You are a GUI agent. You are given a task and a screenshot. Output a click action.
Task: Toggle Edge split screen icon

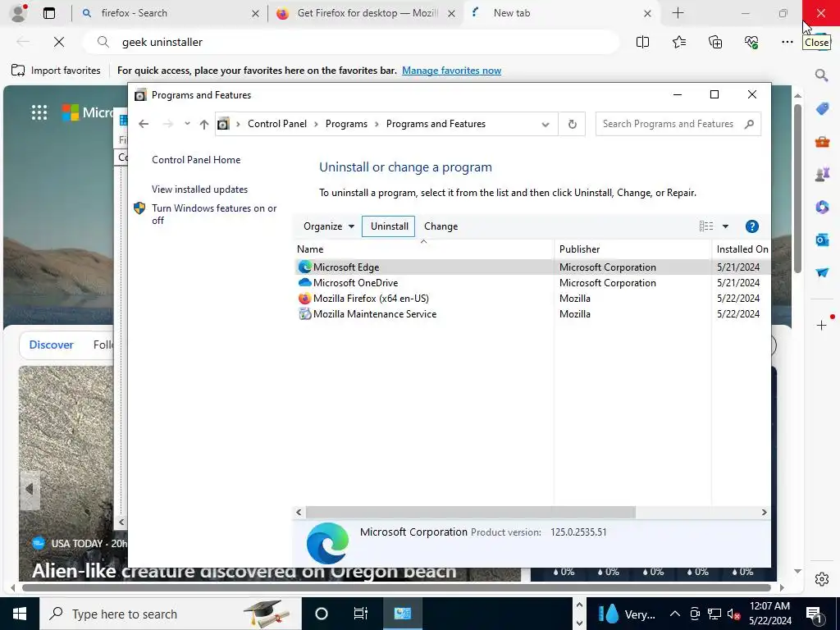(x=642, y=42)
